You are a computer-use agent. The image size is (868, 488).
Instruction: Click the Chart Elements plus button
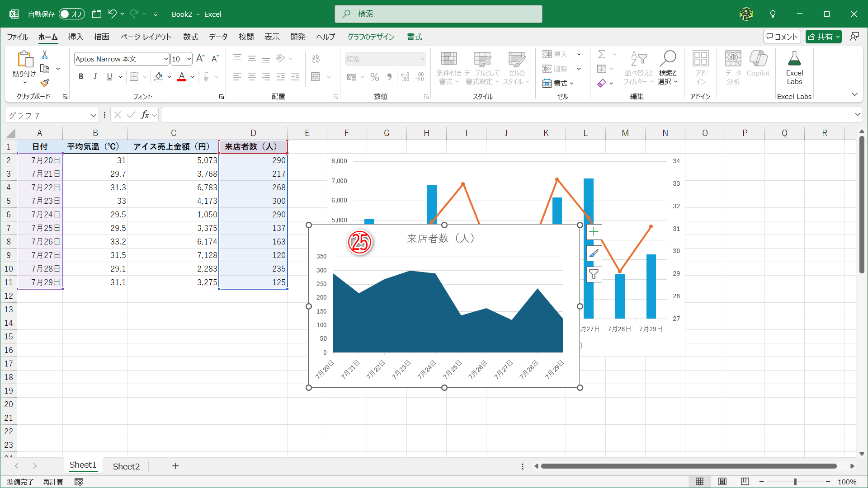[x=594, y=232]
